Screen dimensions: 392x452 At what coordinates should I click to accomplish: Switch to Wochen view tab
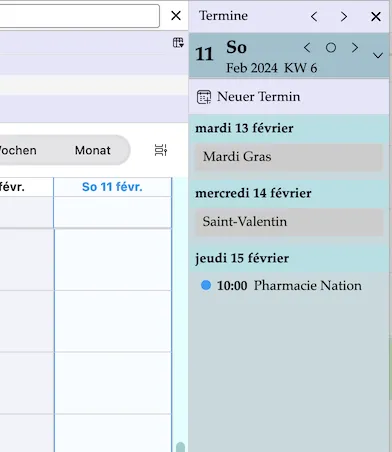[18, 150]
